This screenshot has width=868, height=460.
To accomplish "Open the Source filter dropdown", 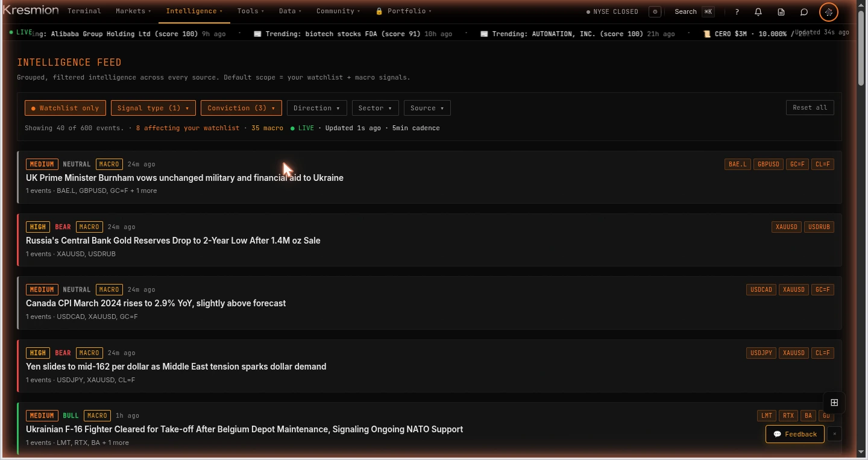I will tap(427, 108).
